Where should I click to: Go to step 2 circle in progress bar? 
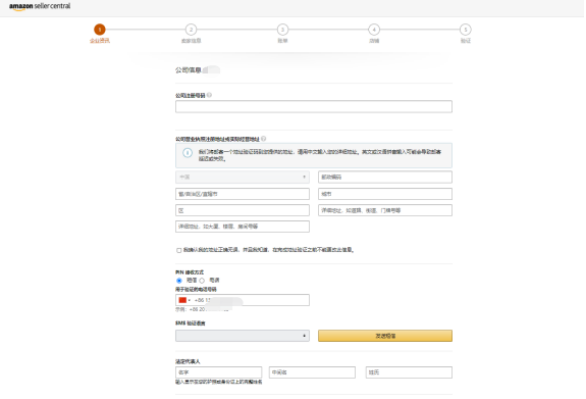[x=191, y=29]
